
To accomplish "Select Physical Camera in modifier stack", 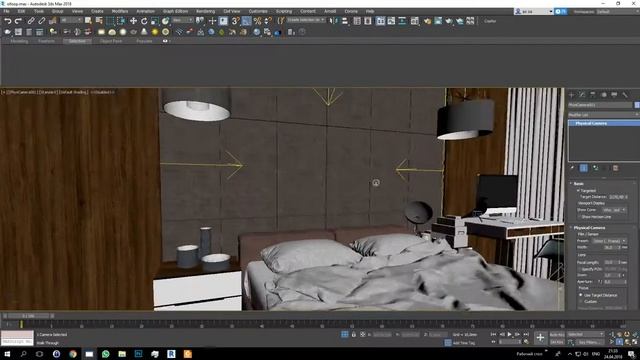I will tap(604, 123).
